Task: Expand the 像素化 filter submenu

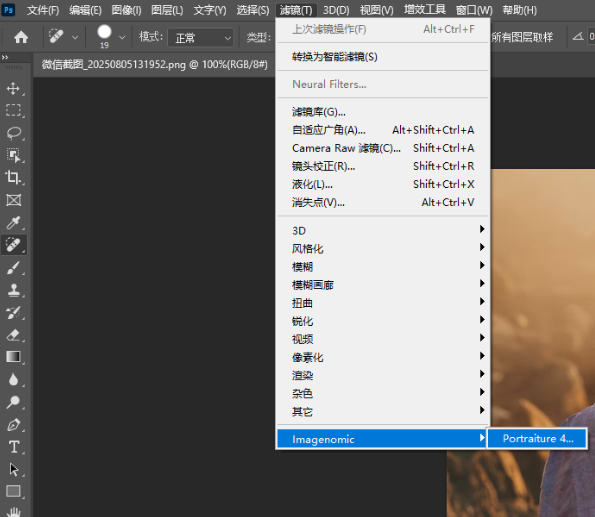Action: pyautogui.click(x=383, y=357)
